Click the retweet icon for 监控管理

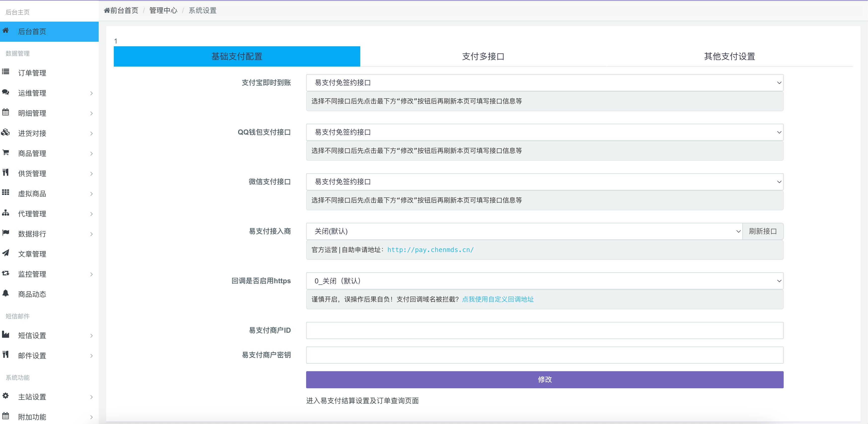(5, 273)
